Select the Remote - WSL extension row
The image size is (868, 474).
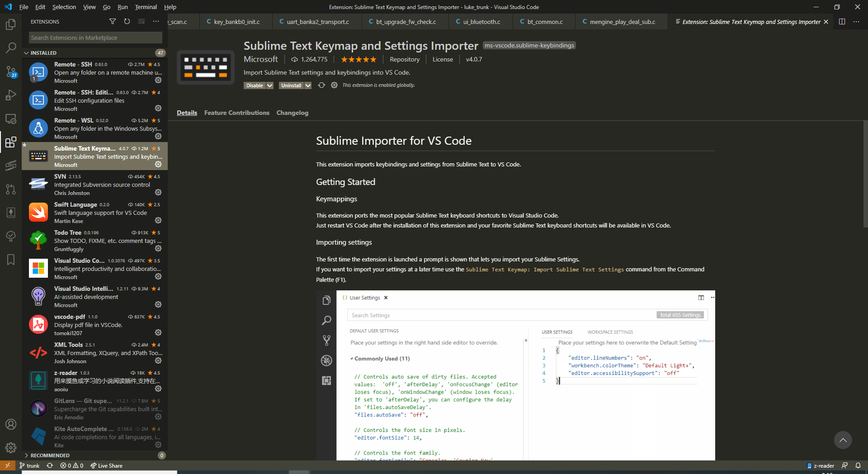click(x=94, y=128)
